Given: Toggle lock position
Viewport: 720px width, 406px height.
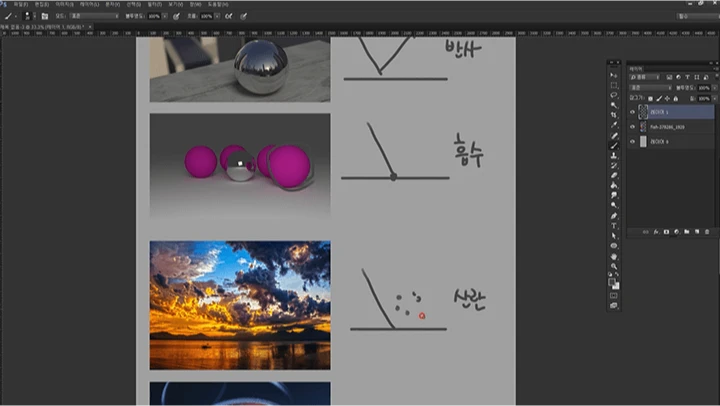Looking at the screenshot, I should point(667,99).
